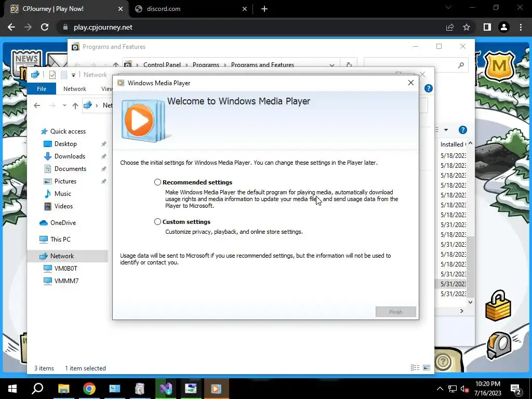The height and width of the screenshot is (399, 532).
Task: Go up one level in Network explorer
Action: click(75, 105)
